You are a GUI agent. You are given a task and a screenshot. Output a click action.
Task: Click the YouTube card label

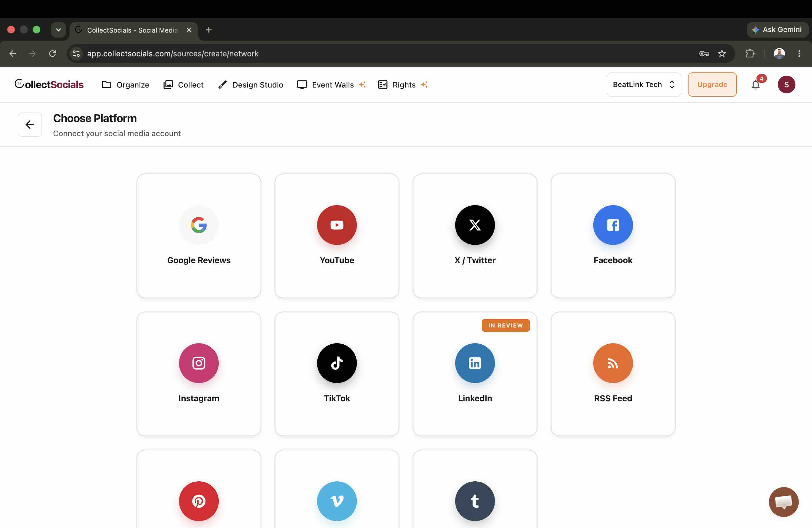pos(337,260)
